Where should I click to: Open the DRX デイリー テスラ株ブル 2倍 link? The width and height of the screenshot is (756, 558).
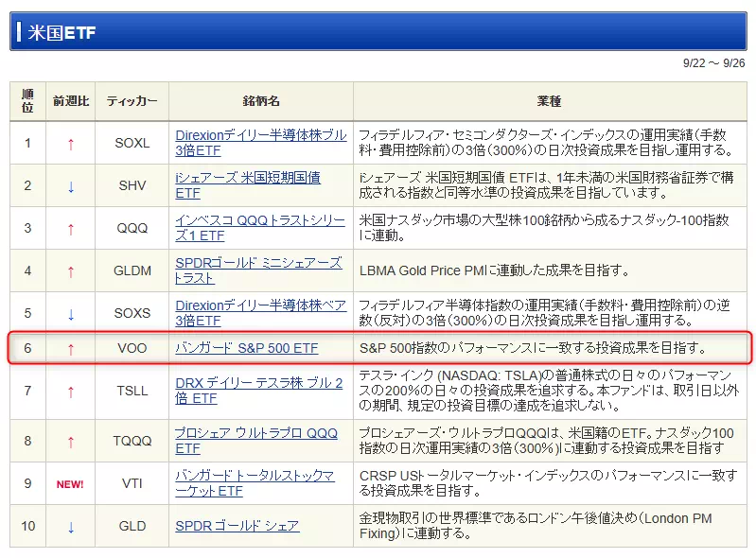click(x=258, y=383)
